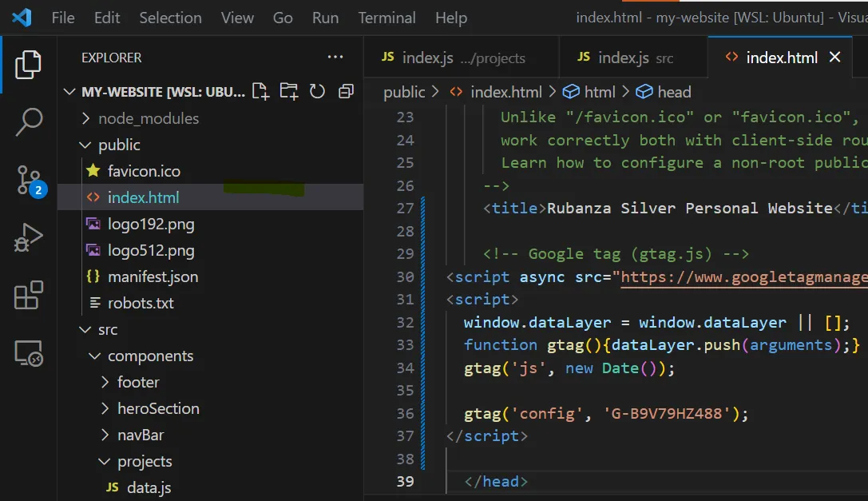Refresh the Explorer file tree
This screenshot has width=868, height=501.
tap(317, 92)
